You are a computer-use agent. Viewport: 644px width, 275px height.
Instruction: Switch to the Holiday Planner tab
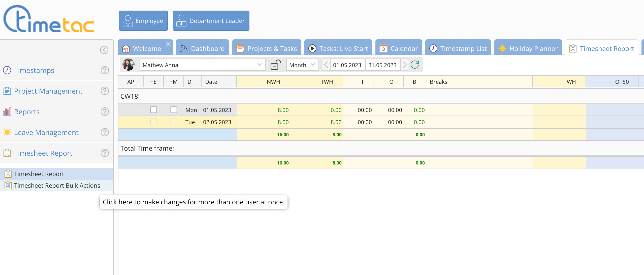[528, 48]
